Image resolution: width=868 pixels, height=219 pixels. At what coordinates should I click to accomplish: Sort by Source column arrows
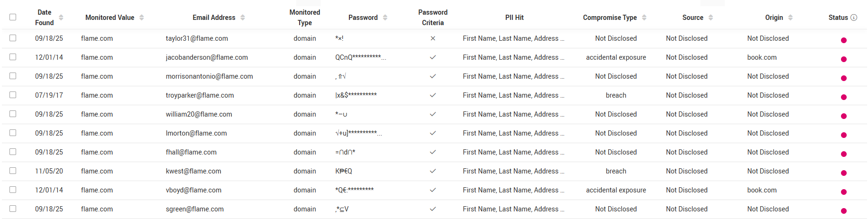(711, 18)
